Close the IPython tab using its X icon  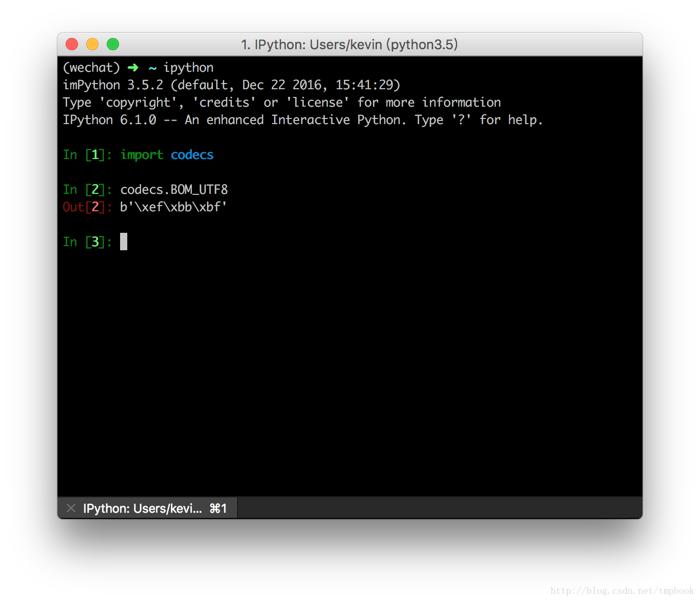71,508
